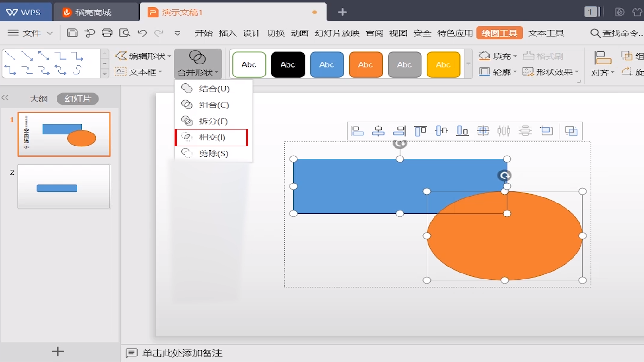Click the WPS home button
Viewport: 644px width, 362px height.
pyautogui.click(x=26, y=12)
